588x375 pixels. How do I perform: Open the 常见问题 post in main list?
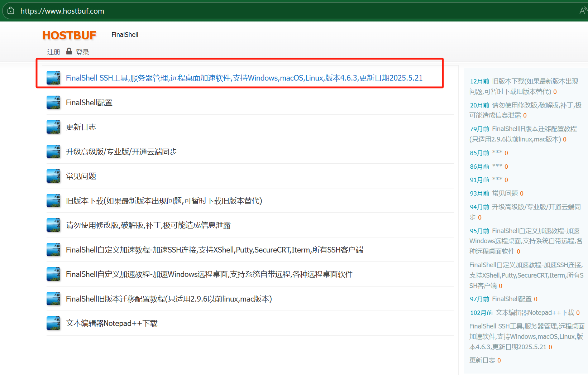(x=81, y=176)
